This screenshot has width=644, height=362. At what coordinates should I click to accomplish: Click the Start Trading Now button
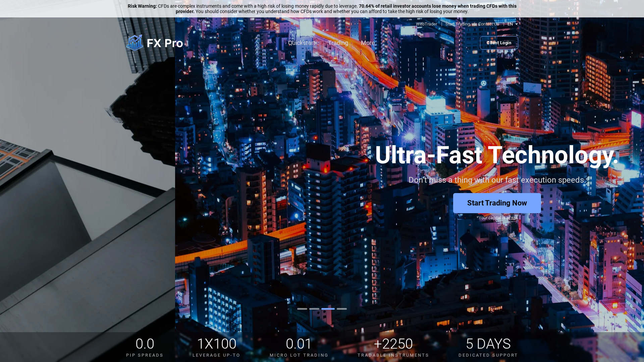point(497,203)
